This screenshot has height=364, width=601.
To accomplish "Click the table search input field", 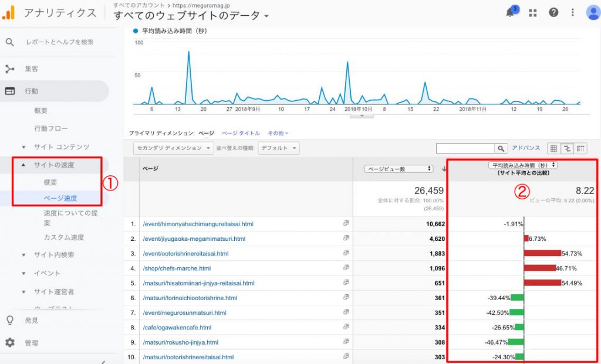I will 465,149.
